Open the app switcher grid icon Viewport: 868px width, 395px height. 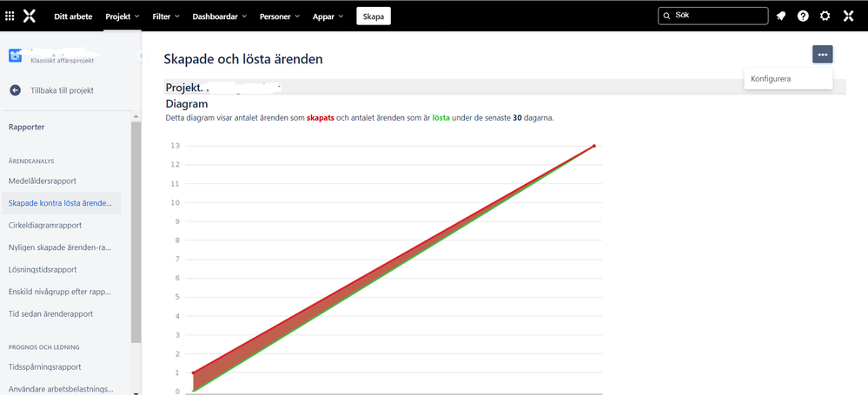(10, 16)
